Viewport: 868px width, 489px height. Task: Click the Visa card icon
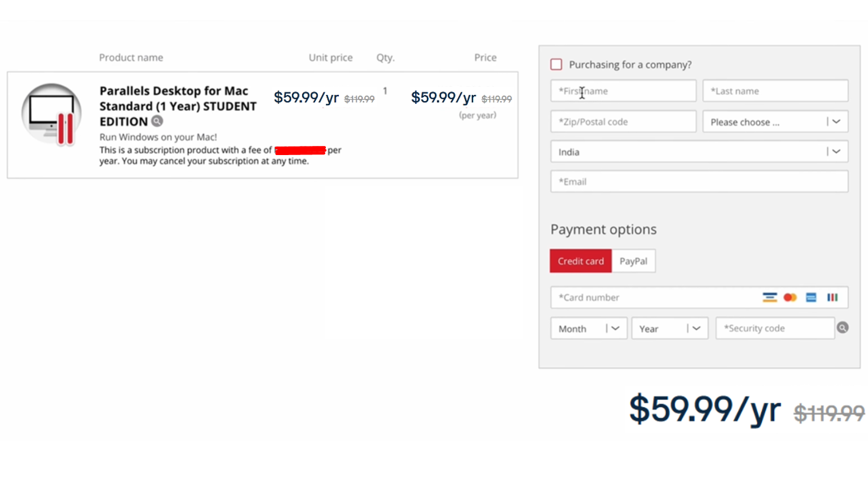click(770, 297)
